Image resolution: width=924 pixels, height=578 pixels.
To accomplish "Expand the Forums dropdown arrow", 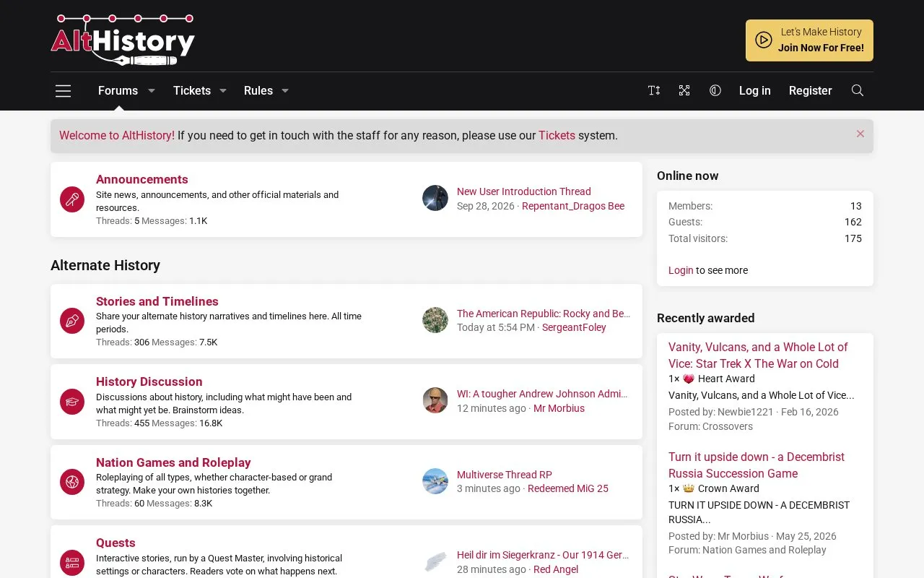I will 152,91.
